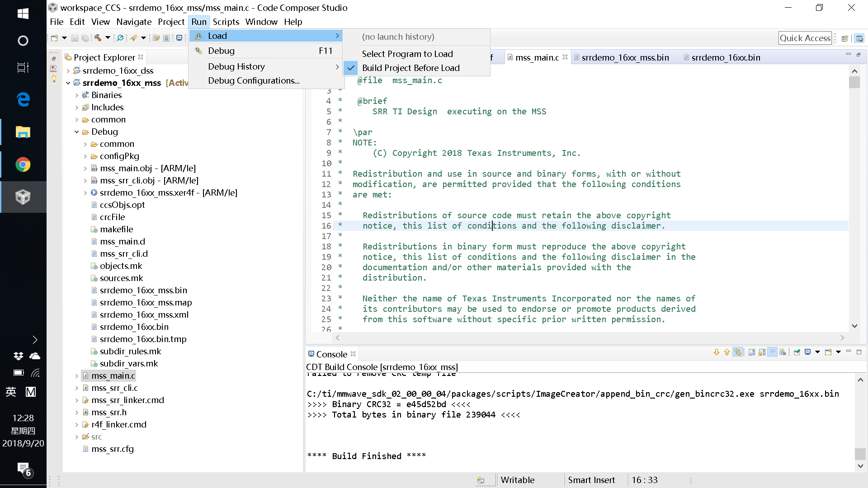
Task: Click Console vertical scrollbar up arrow
Action: [x=860, y=380]
